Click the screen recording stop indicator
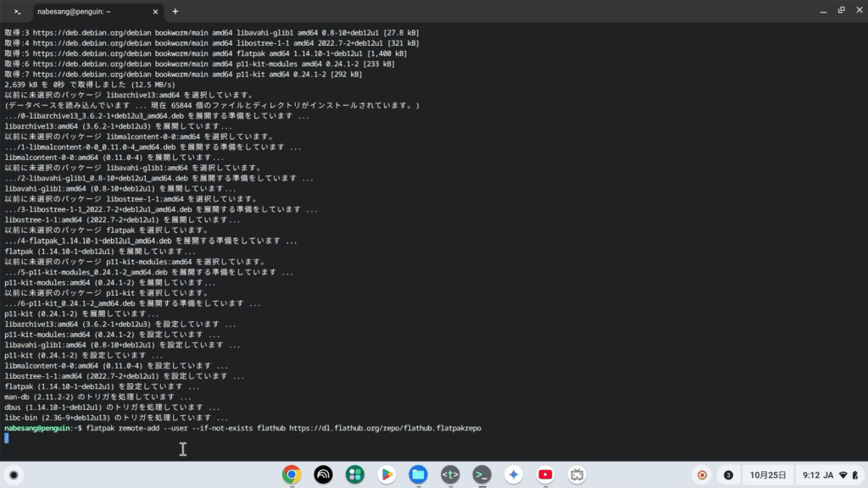This screenshot has height=488, width=868. pos(701,474)
